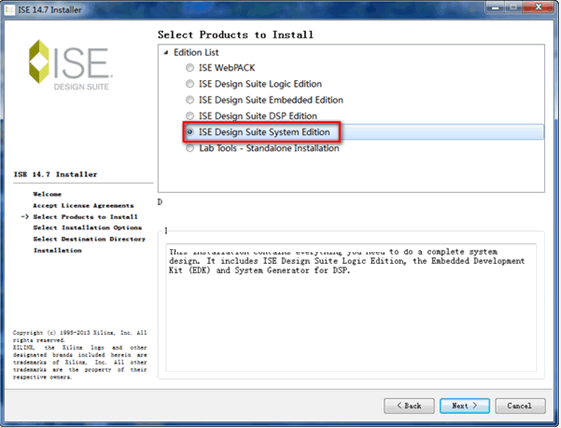Click the Edition List label
This screenshot has height=428, width=561.
[196, 53]
